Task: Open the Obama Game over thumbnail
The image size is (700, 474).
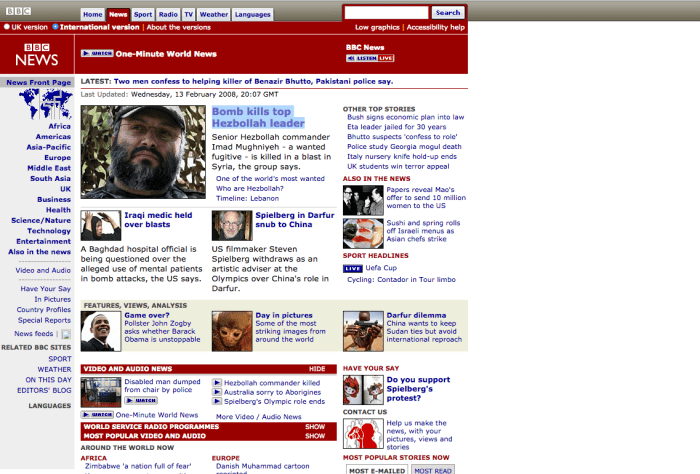Action: click(x=100, y=331)
